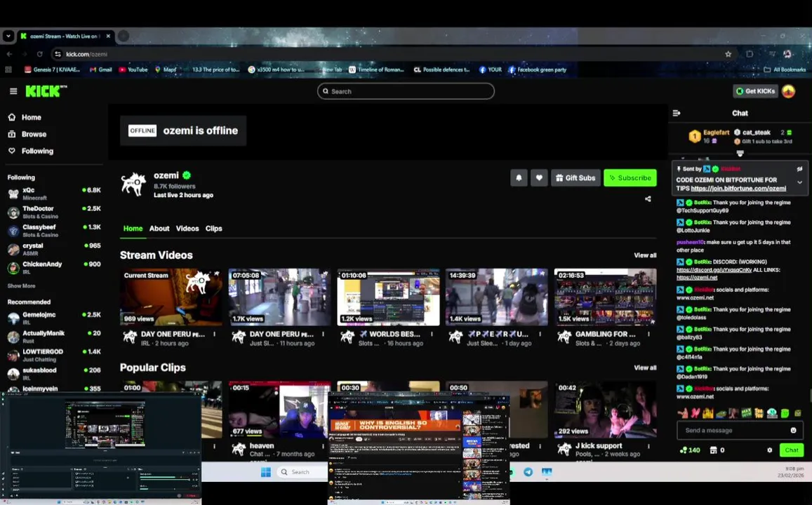812x505 pixels.
Task: Open the join.bitfortune.com/ozemi link
Action: pyautogui.click(x=738, y=189)
